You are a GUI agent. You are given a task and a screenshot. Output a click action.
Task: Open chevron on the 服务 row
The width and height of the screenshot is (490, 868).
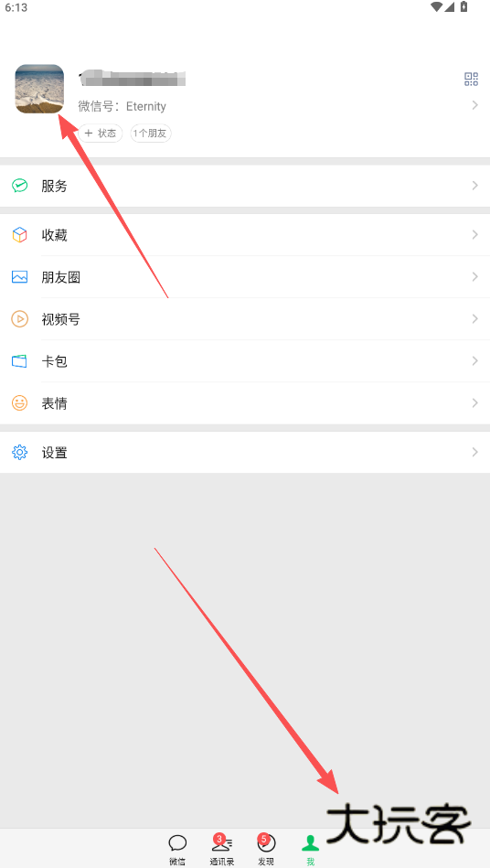point(474,186)
